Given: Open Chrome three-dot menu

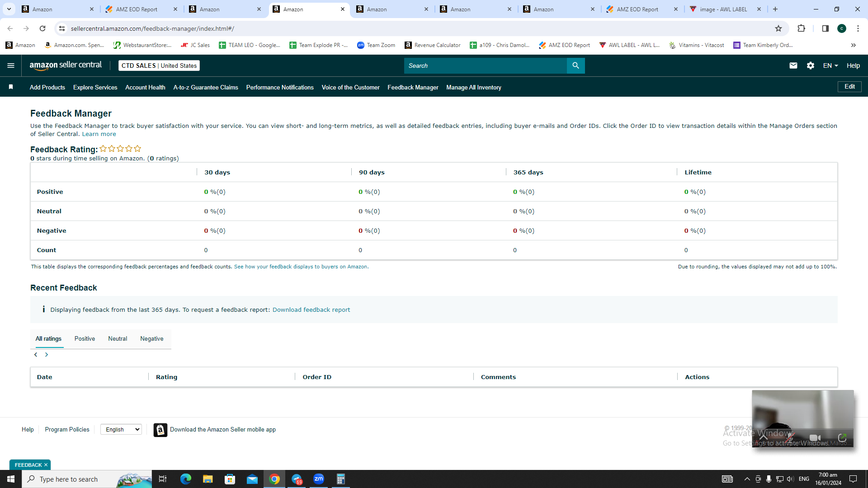Looking at the screenshot, I should [x=858, y=28].
